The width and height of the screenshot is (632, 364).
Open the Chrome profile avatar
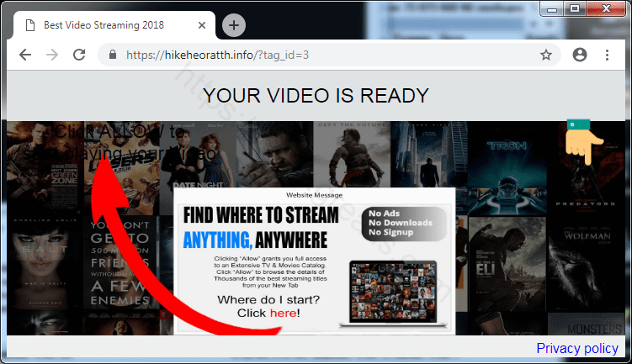(579, 55)
